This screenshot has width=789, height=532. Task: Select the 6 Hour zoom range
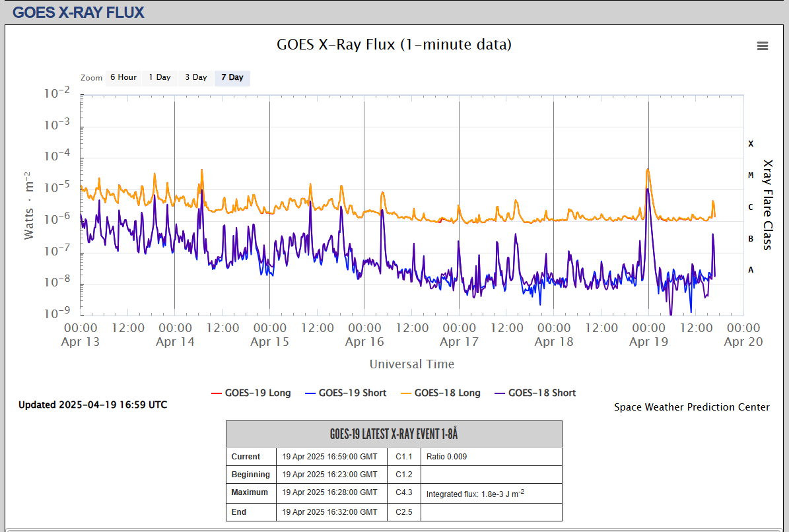click(123, 77)
